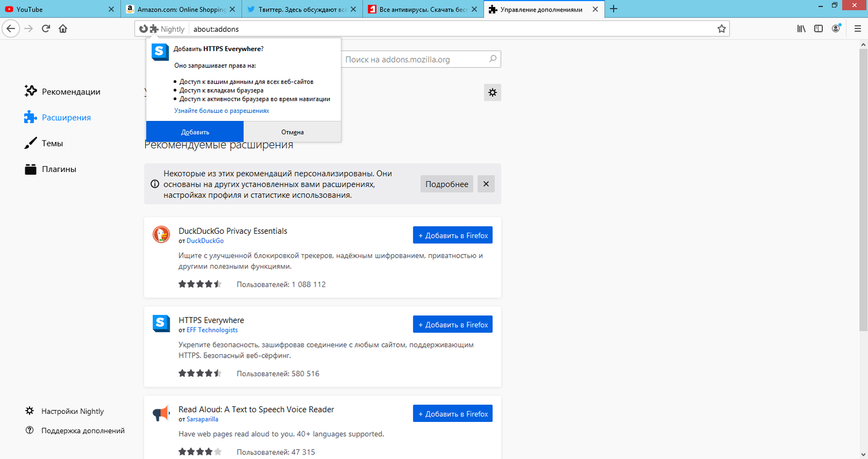Click the HTTPS Everywhere card star rating

(x=200, y=373)
